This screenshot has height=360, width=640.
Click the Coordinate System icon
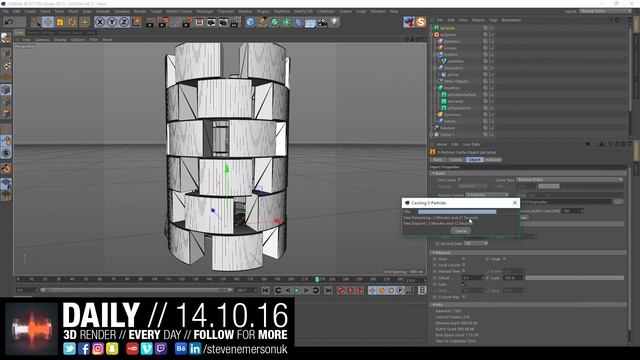point(136,22)
